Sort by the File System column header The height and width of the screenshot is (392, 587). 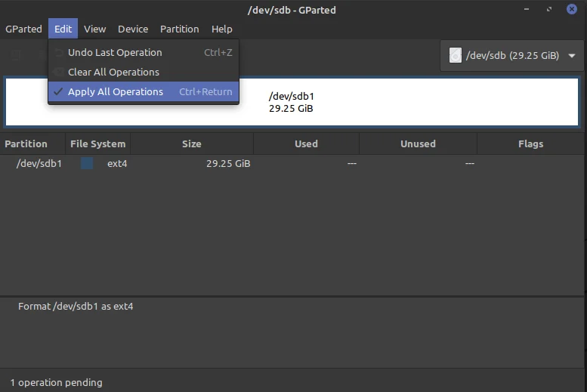coord(97,144)
